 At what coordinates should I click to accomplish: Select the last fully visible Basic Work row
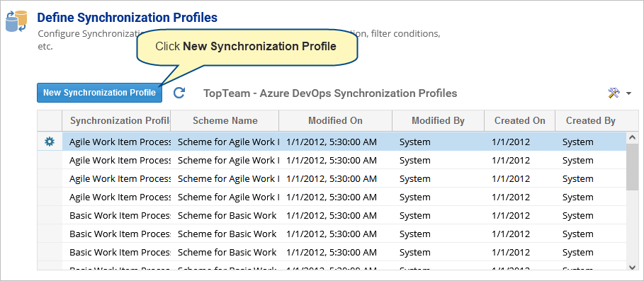(344, 252)
